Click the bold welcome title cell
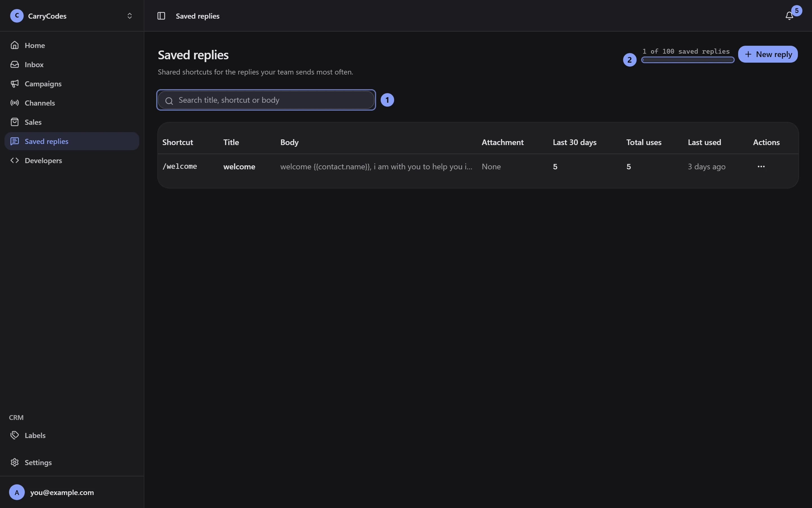This screenshot has width=812, height=508. 239,167
